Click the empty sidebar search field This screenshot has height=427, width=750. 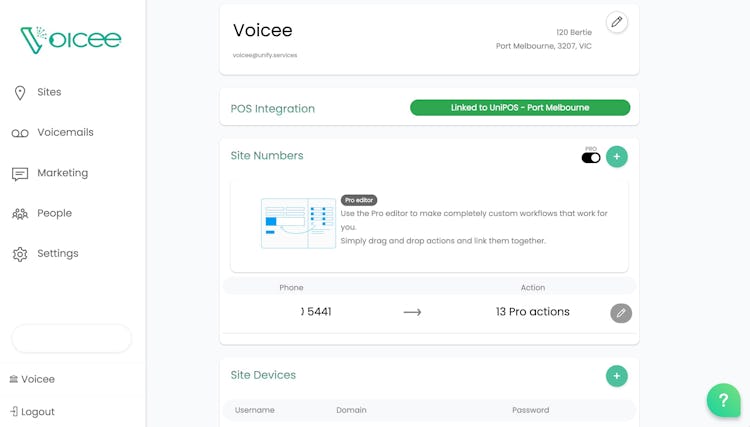pos(71,338)
